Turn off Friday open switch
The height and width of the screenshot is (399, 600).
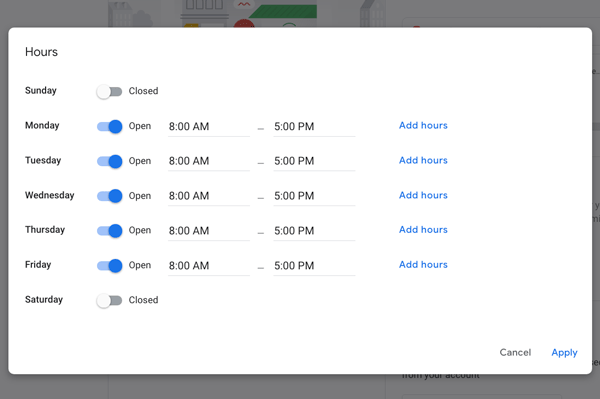(109, 265)
